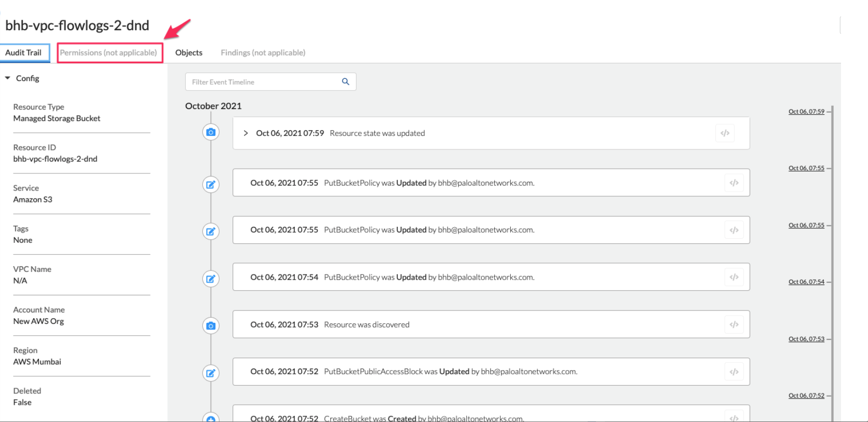Image resolution: width=868 pixels, height=422 pixels.
Task: Click edit icon beside PutBucketPublicAccessBlock event
Action: click(x=211, y=373)
